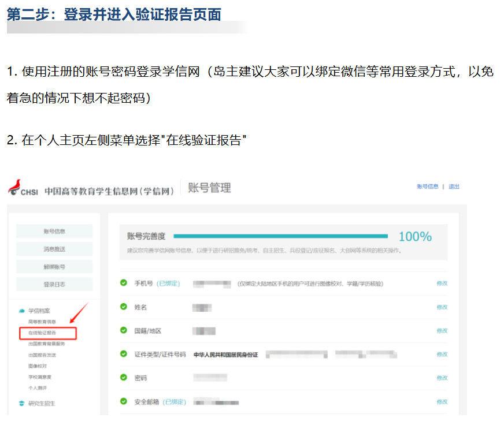Click 修改 link in the 手机号 row
Viewport: 504px width, 429px height.
coord(442,283)
